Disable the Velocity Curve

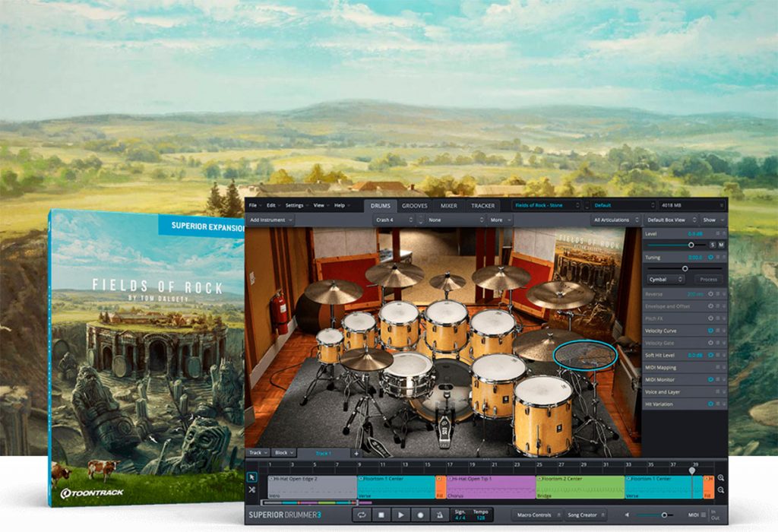pos(710,331)
